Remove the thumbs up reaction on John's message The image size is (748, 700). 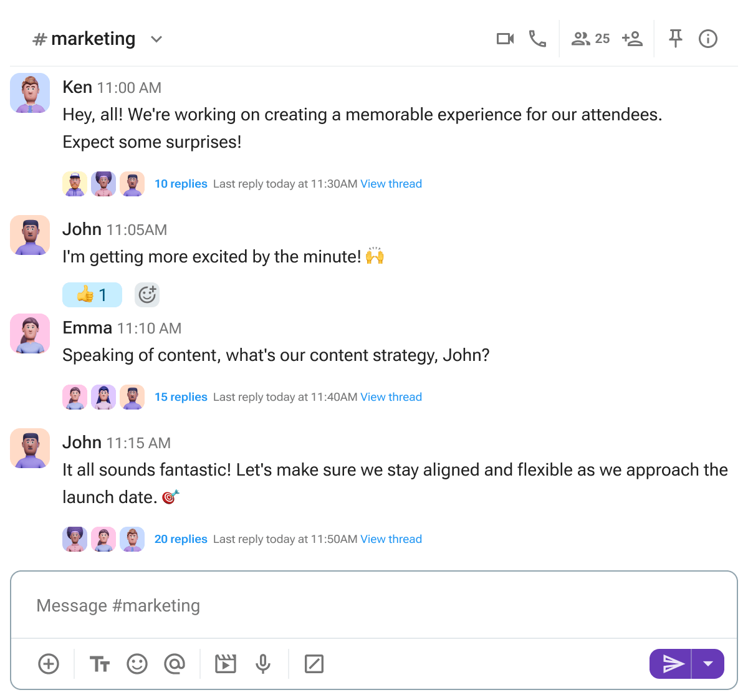click(92, 294)
